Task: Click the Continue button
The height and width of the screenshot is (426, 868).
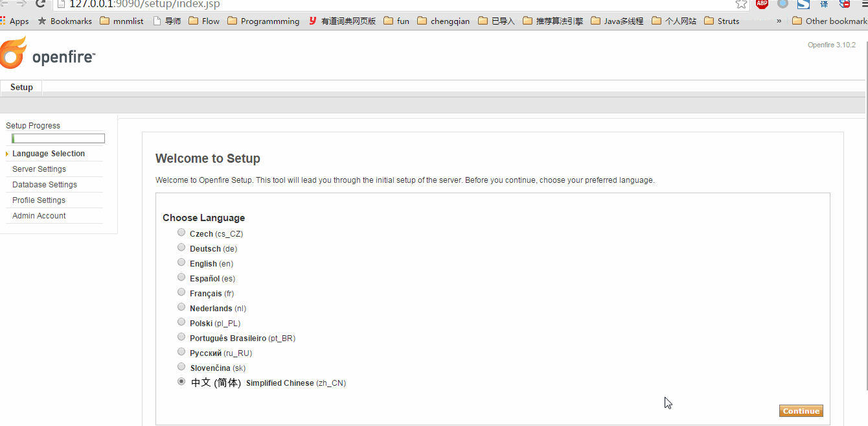Action: coord(801,411)
